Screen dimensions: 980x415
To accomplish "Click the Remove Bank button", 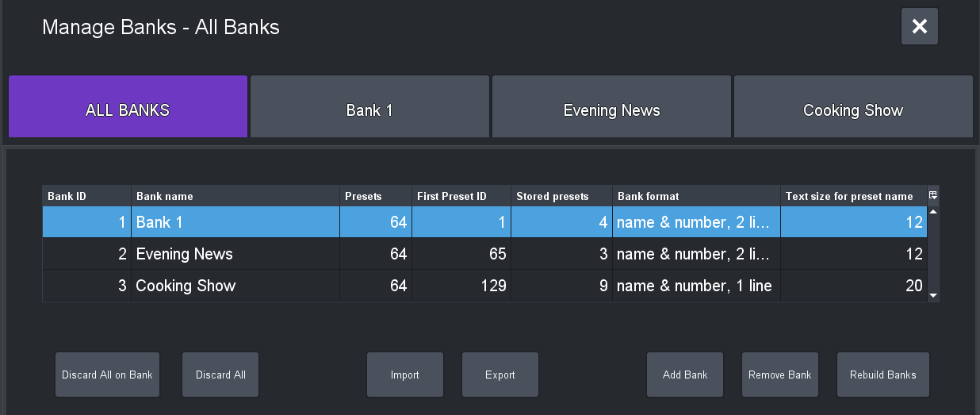I will click(x=780, y=375).
